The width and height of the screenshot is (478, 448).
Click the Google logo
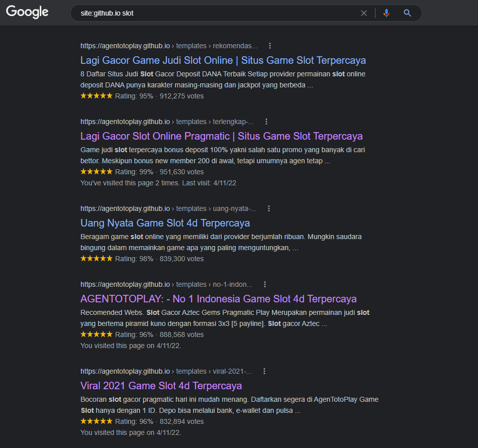27,12
